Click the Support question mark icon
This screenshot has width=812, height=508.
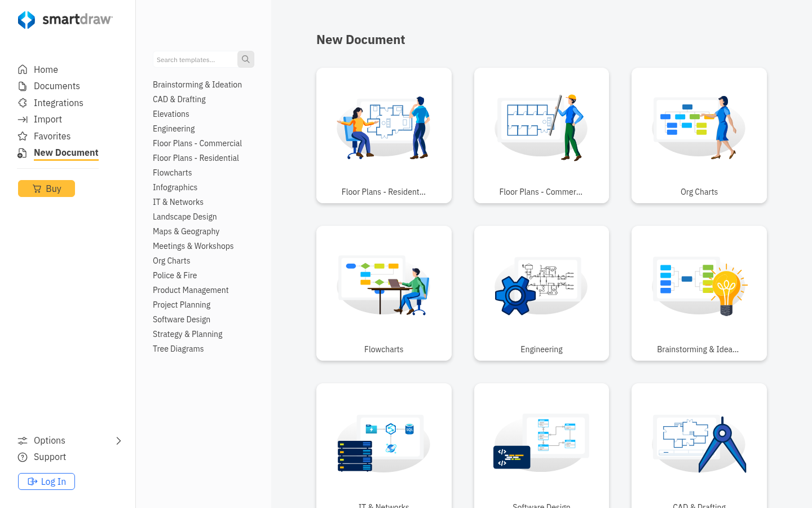[23, 457]
